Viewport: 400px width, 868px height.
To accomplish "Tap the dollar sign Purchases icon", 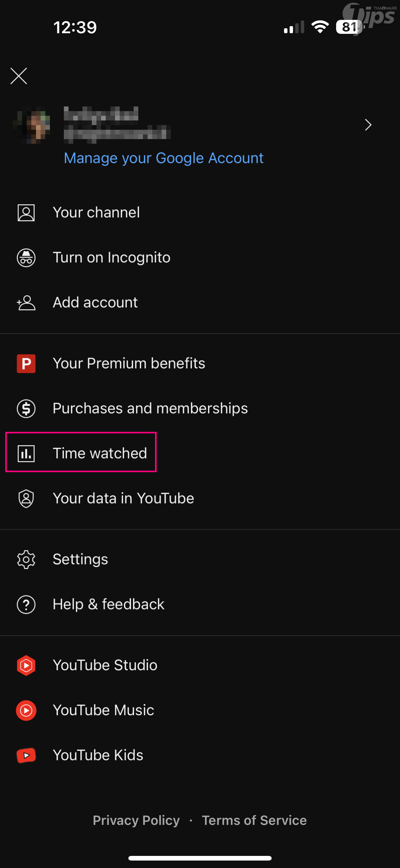I will [x=26, y=409].
